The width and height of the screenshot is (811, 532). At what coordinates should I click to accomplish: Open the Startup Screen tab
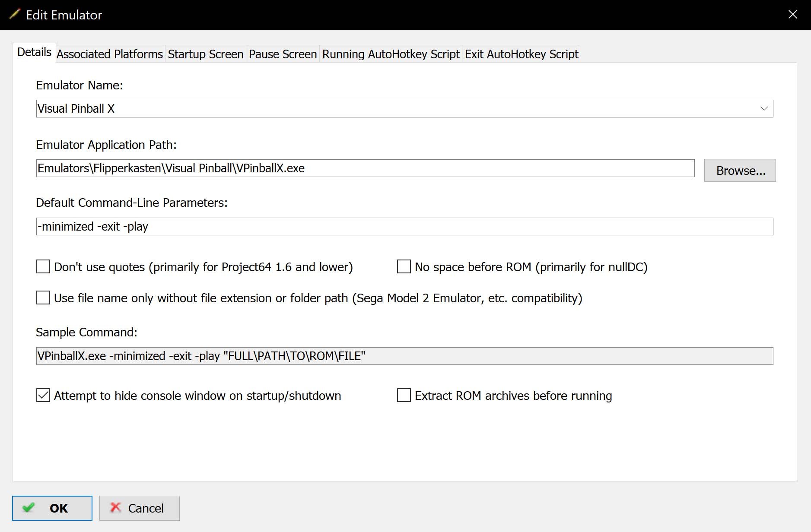(x=206, y=54)
